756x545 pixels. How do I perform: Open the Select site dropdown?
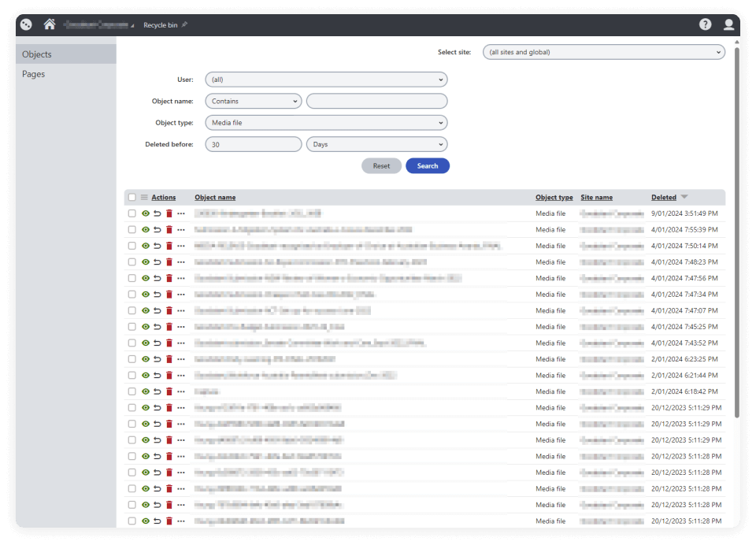coord(603,51)
